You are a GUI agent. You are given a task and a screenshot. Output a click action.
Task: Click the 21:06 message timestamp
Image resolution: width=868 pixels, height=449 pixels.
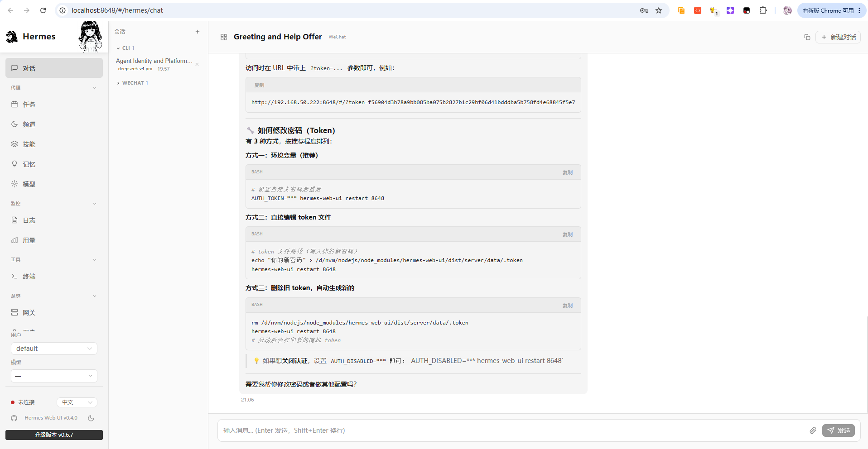pos(247,400)
